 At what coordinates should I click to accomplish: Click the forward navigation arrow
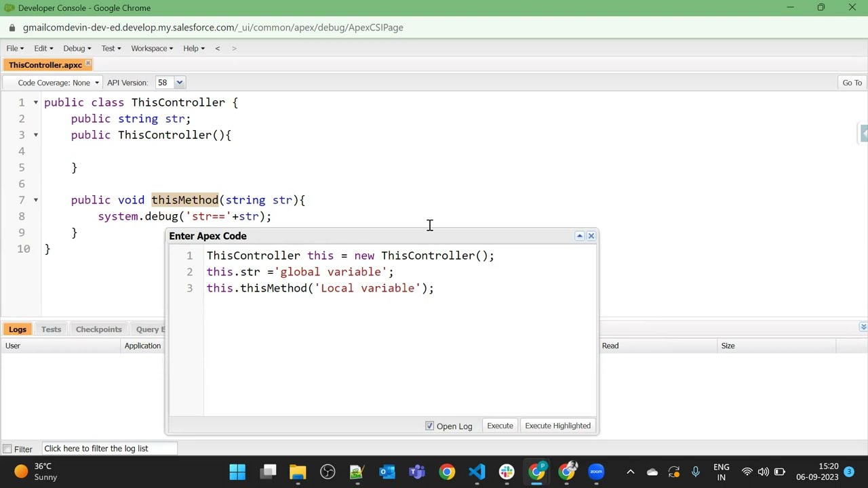click(x=234, y=48)
